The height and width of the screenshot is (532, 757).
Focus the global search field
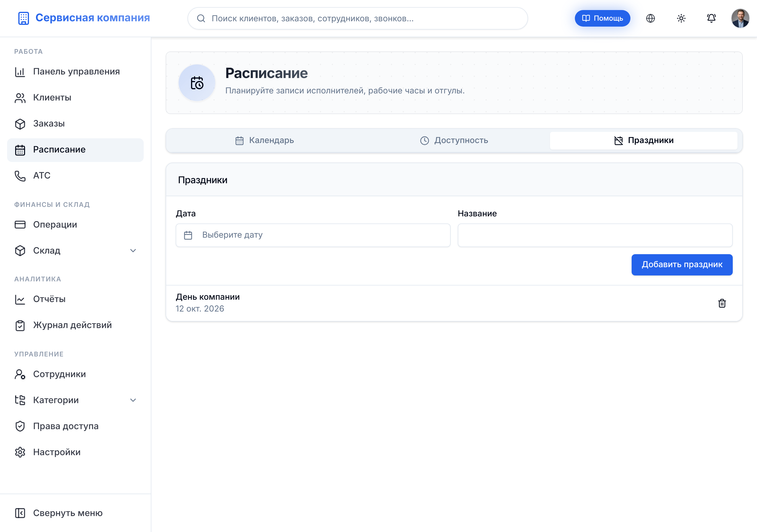coord(358,18)
